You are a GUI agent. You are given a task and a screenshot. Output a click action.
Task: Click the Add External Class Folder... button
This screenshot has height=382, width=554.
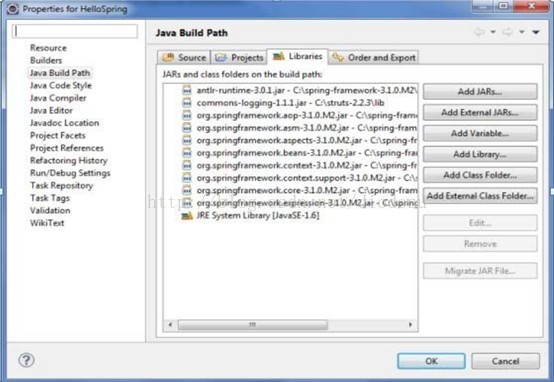click(x=480, y=196)
